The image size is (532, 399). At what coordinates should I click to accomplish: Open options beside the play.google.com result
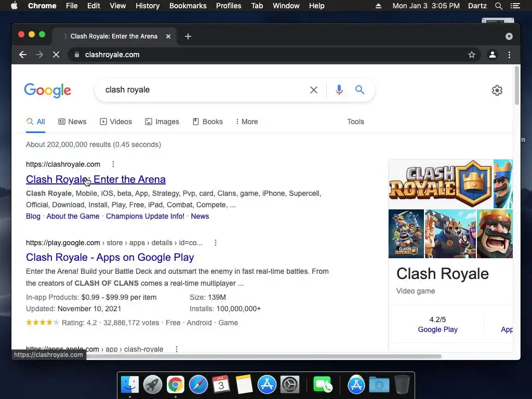tap(215, 243)
